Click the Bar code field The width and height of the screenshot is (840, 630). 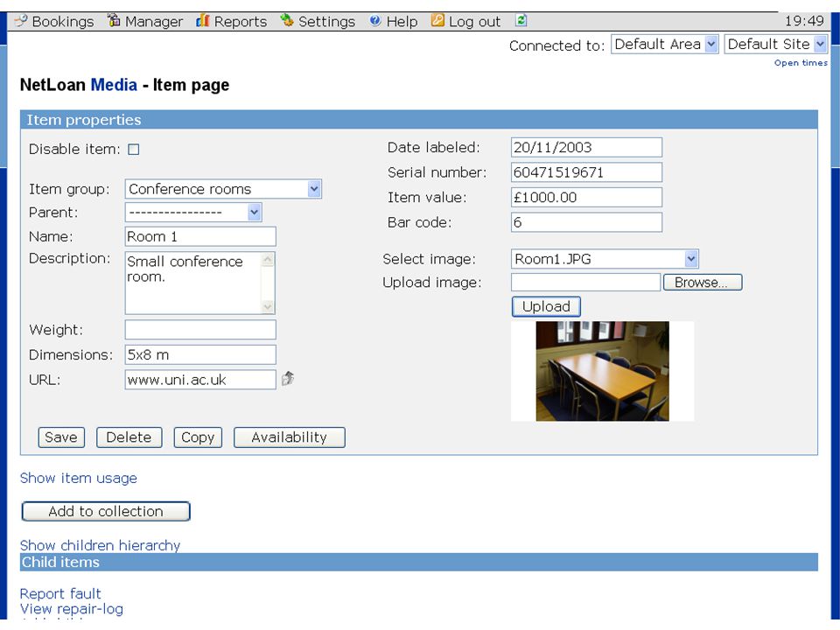pos(586,222)
